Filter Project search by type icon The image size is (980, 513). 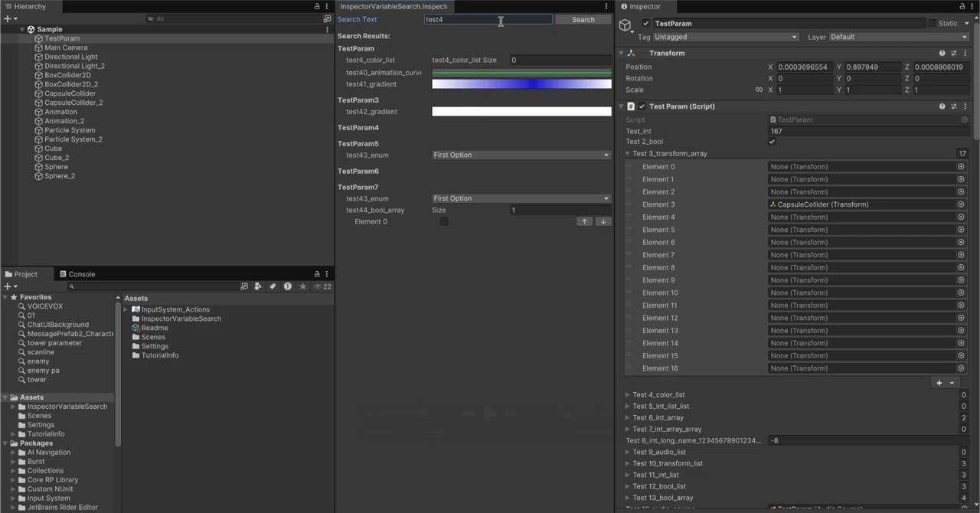pos(258,286)
